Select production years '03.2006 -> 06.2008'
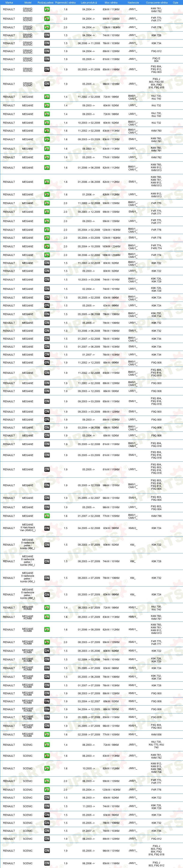 tap(89, 331)
